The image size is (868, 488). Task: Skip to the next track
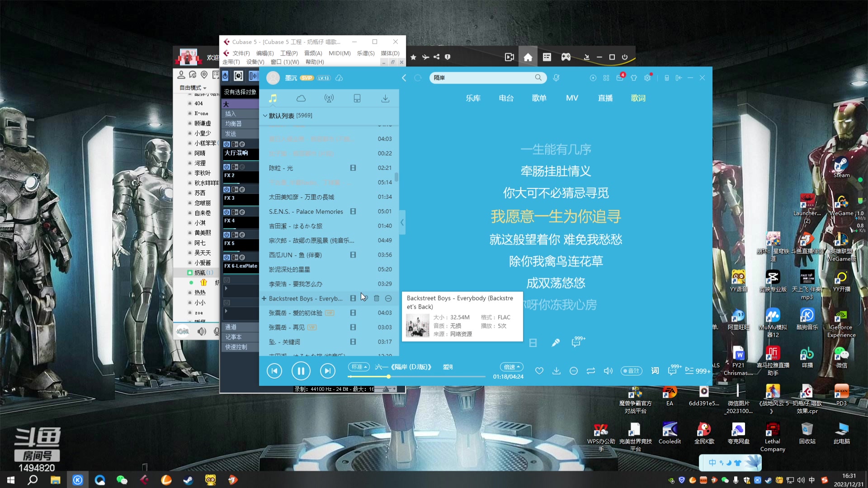[327, 371]
